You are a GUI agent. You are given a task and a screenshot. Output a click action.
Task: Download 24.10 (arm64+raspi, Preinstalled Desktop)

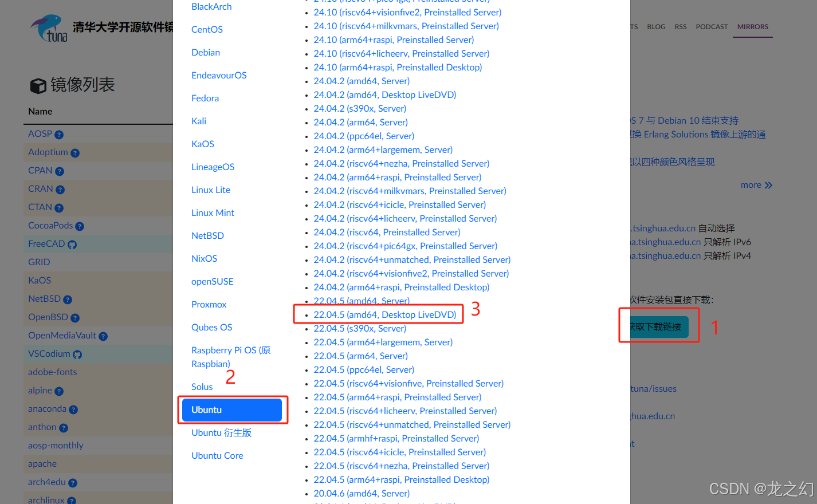click(x=398, y=67)
